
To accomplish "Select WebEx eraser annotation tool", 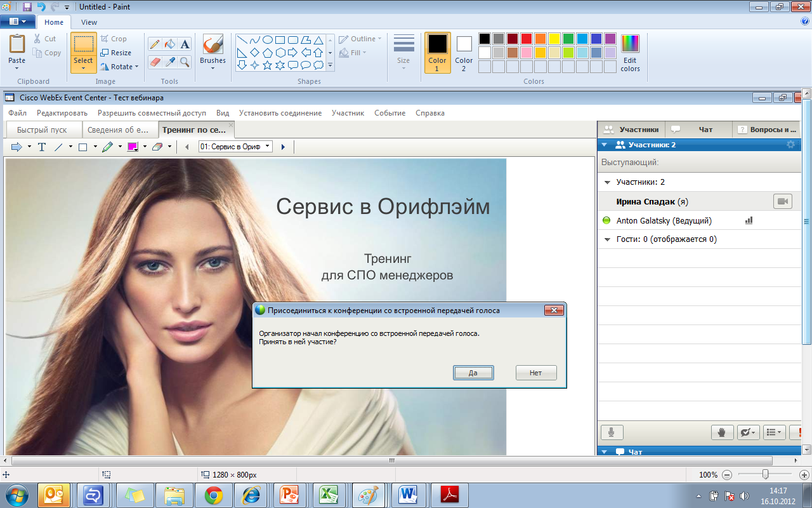I will tap(157, 147).
